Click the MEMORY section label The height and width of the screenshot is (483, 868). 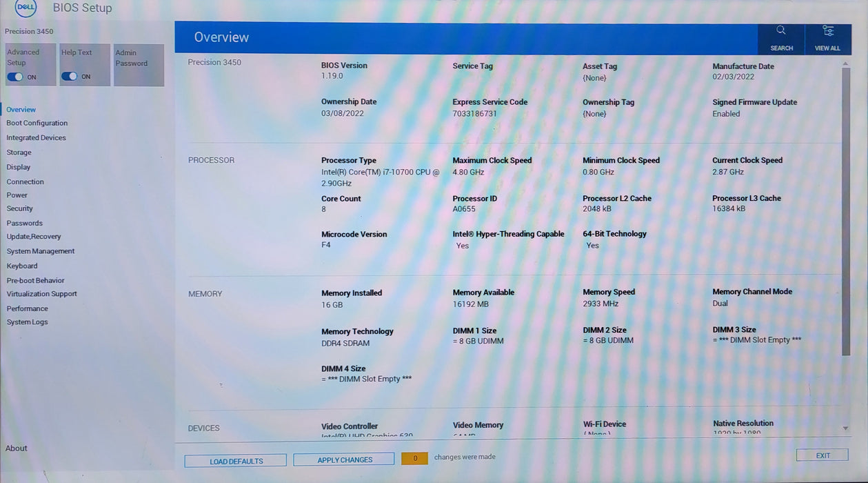coord(205,294)
